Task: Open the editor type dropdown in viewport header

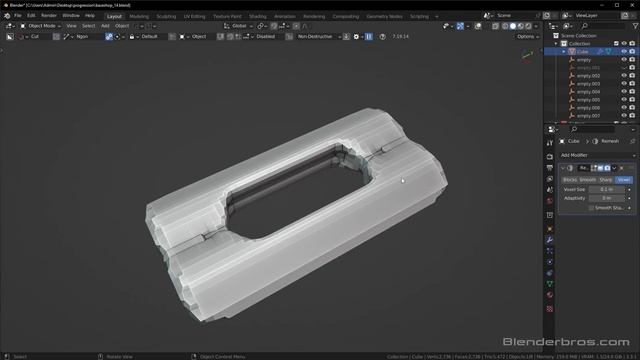Action: [x=10, y=26]
